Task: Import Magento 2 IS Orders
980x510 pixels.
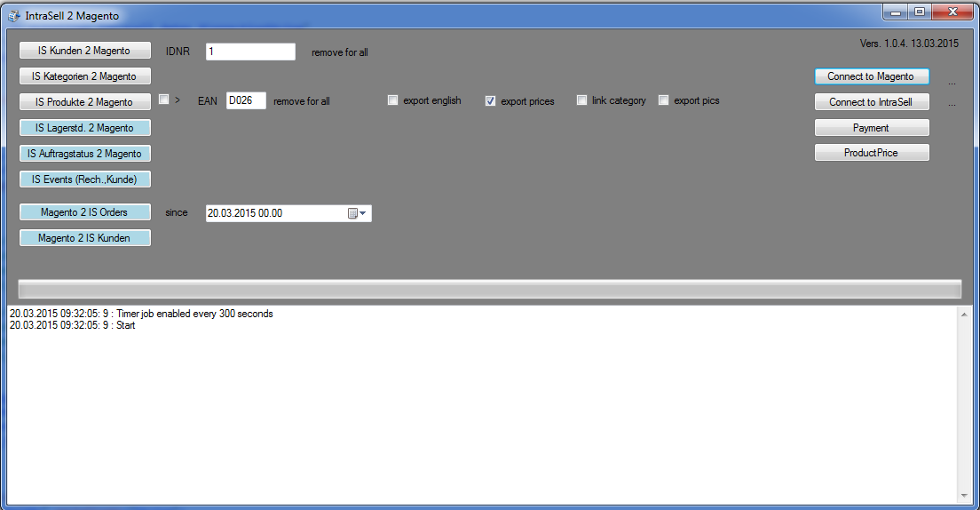Action: tap(85, 212)
